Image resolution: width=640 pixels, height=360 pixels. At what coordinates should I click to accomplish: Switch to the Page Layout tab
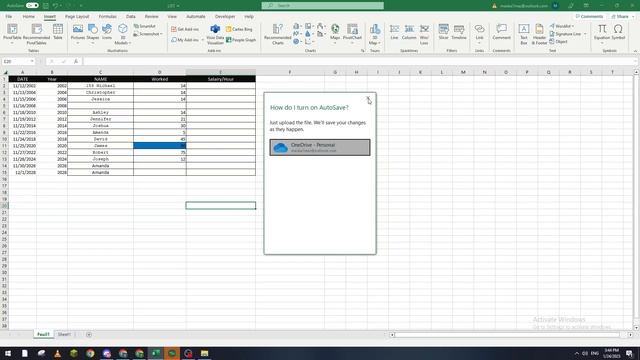click(77, 17)
